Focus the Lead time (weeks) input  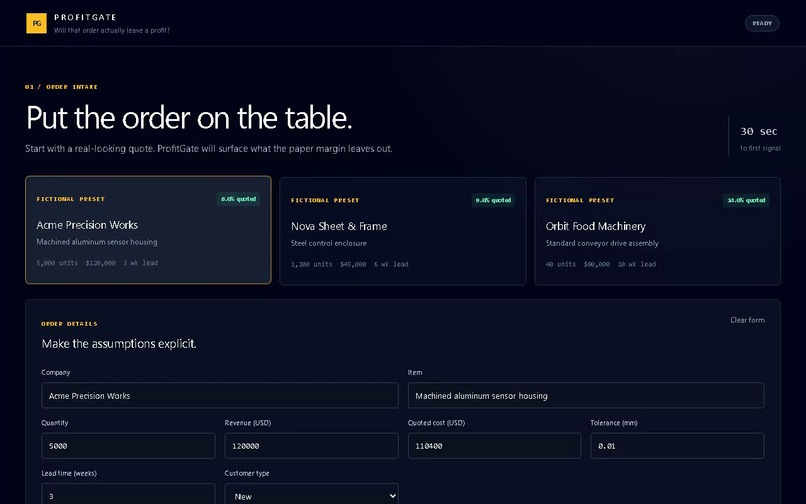pos(128,495)
